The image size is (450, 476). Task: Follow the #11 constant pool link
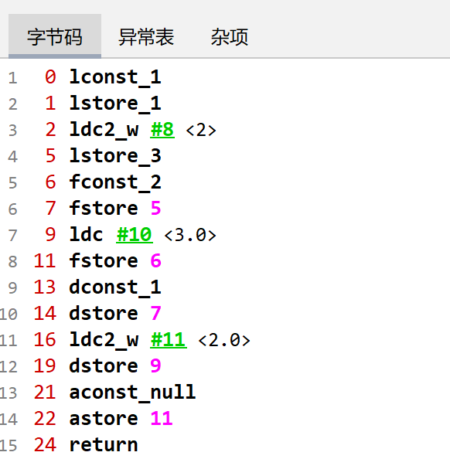pyautogui.click(x=169, y=340)
